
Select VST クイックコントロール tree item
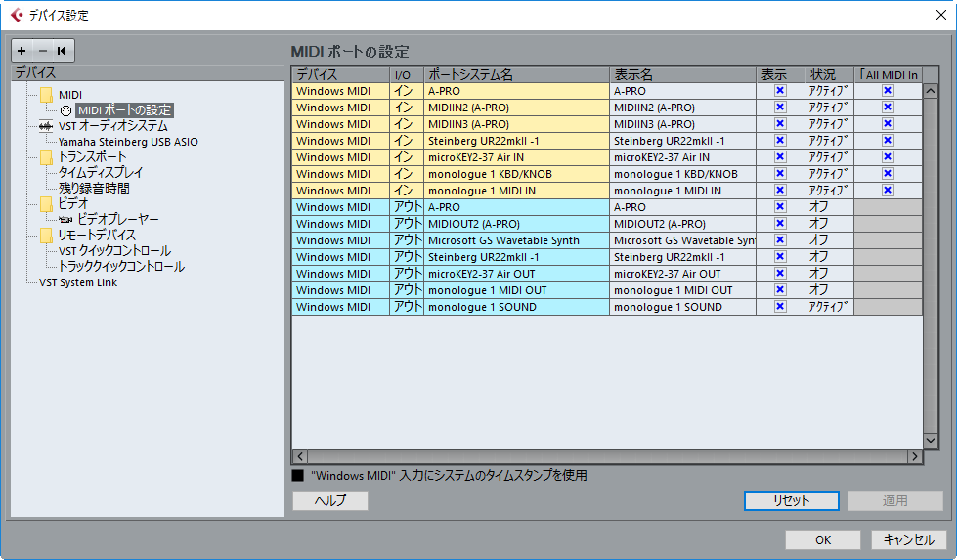point(114,251)
